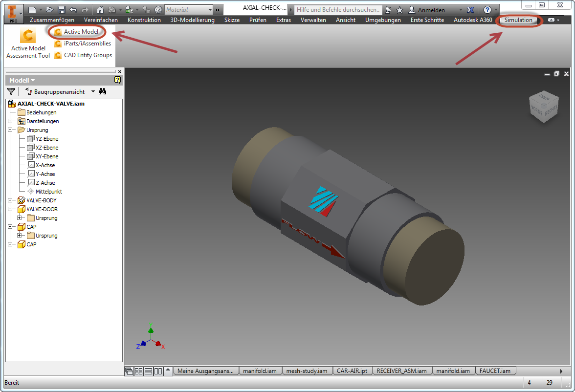Viewport: 575px width, 392px height.
Task: Click the Save diskette icon
Action: (x=62, y=10)
